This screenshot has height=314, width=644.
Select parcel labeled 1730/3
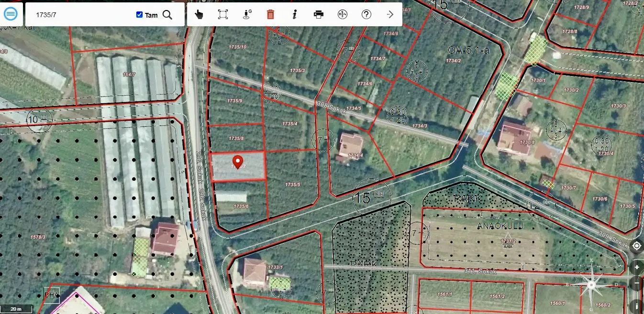(x=618, y=106)
